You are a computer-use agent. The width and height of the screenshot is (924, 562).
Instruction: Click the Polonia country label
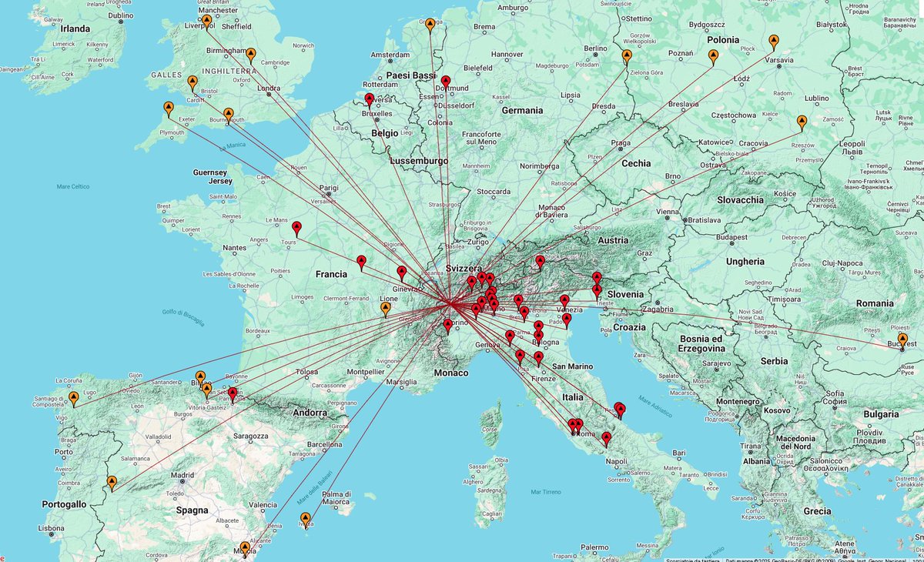(x=722, y=40)
